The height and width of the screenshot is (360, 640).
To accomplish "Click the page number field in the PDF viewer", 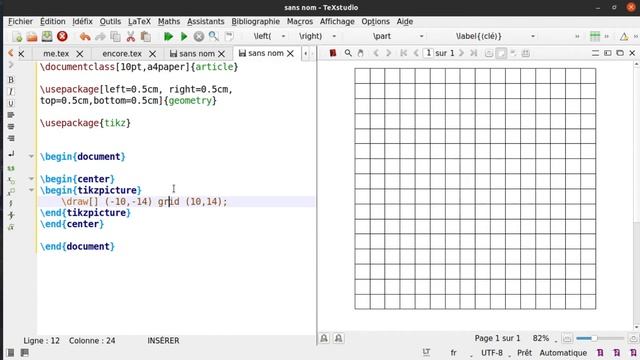I will (x=428, y=53).
